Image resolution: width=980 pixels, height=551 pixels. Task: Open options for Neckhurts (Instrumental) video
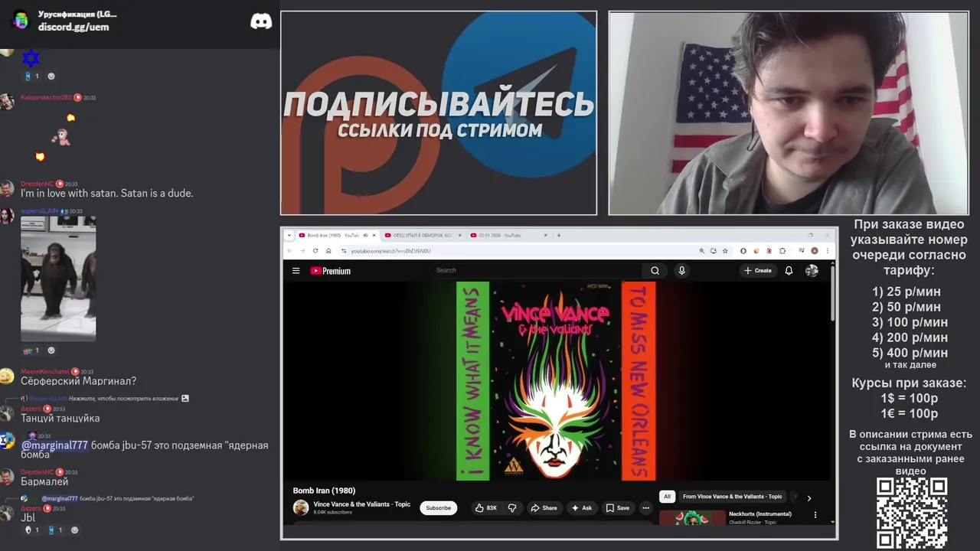815,515
